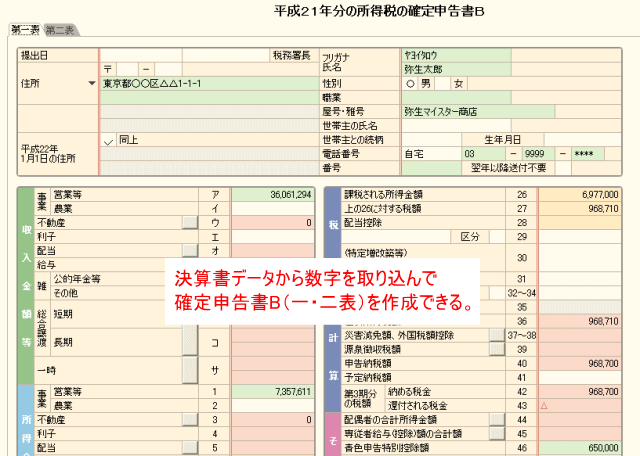Click the 税務署長 name input field
Image resolution: width=640 pixels, height=456 pixels.
pyautogui.click(x=226, y=55)
